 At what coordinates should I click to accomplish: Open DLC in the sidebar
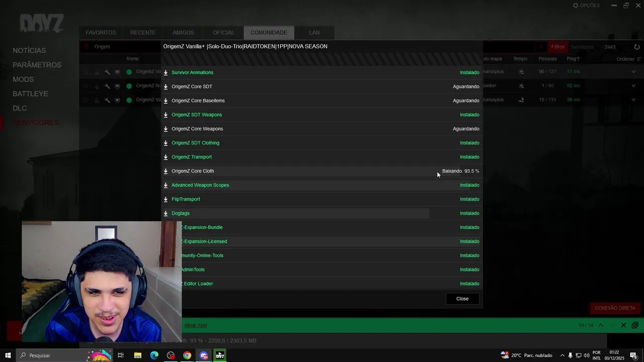(x=20, y=108)
